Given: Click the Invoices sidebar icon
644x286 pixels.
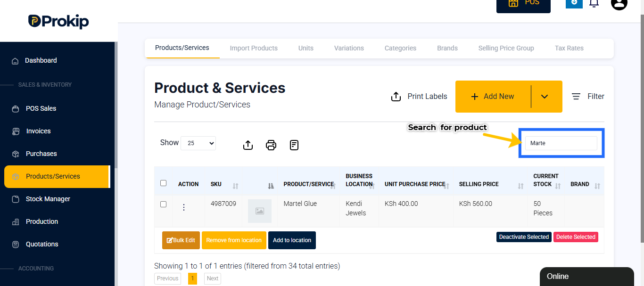Looking at the screenshot, I should [x=16, y=131].
